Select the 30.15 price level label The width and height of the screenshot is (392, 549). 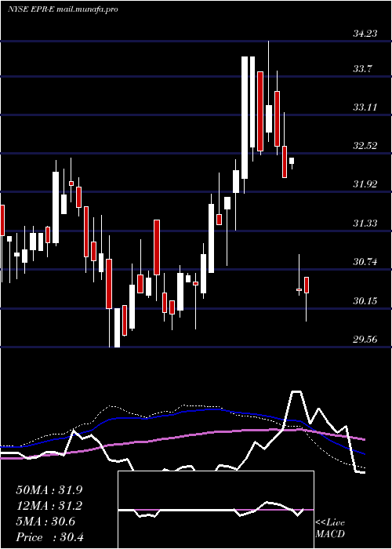point(365,301)
